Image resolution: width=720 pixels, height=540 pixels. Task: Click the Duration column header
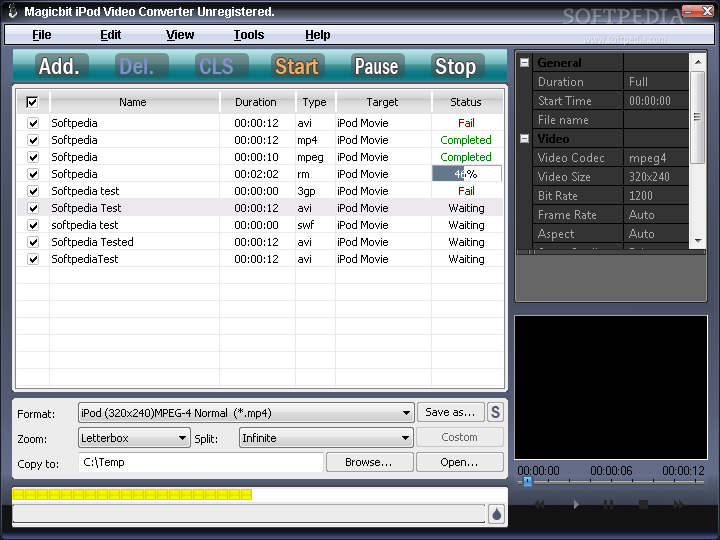pyautogui.click(x=256, y=102)
